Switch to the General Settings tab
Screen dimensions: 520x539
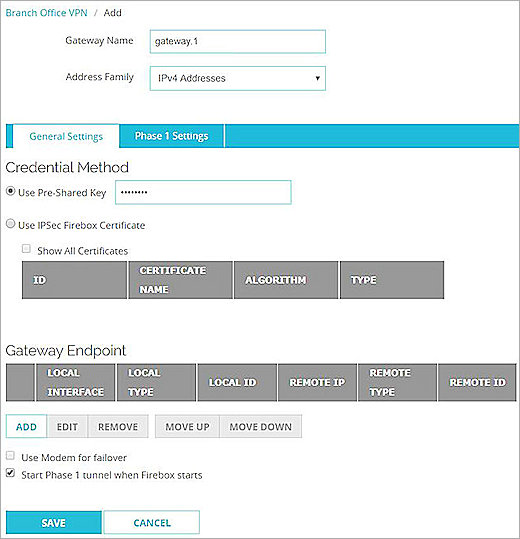click(66, 136)
